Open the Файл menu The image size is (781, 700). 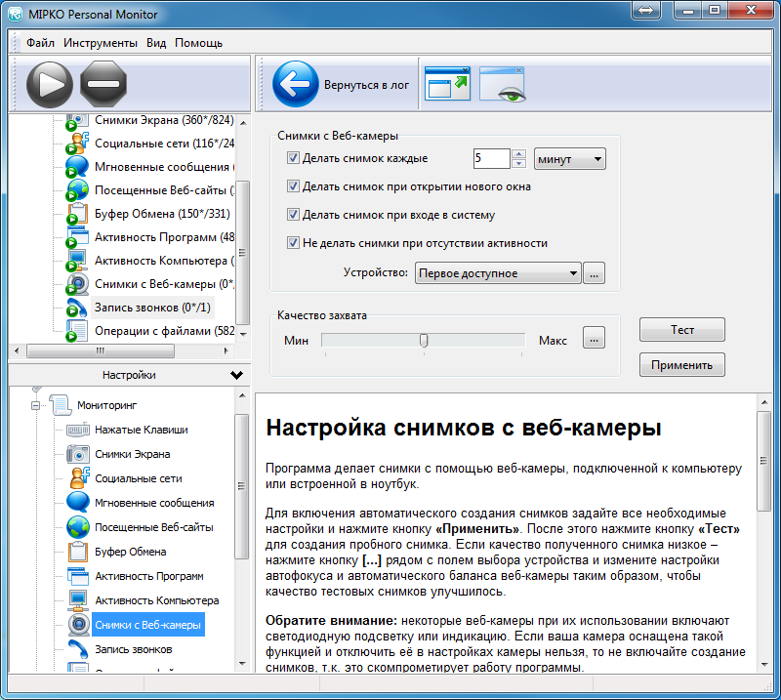(40, 43)
